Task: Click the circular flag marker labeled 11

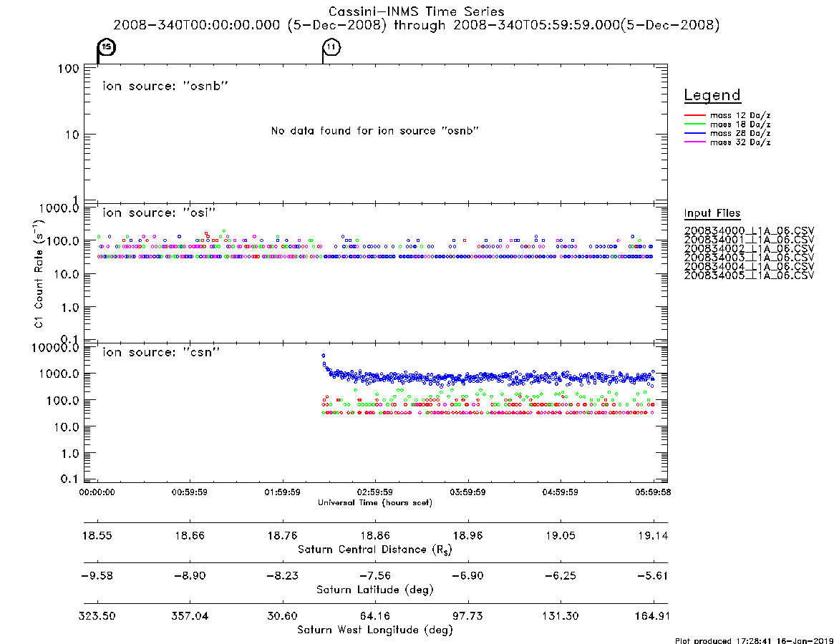Action: 331,47
